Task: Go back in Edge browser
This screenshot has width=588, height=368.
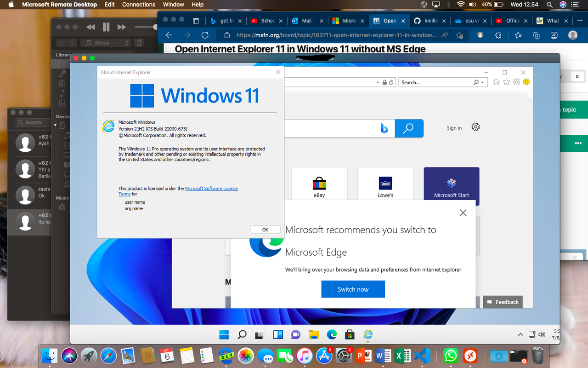Action: pyautogui.click(x=169, y=35)
